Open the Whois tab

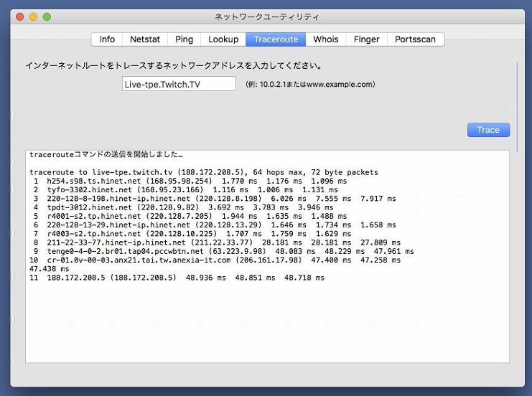(326, 39)
